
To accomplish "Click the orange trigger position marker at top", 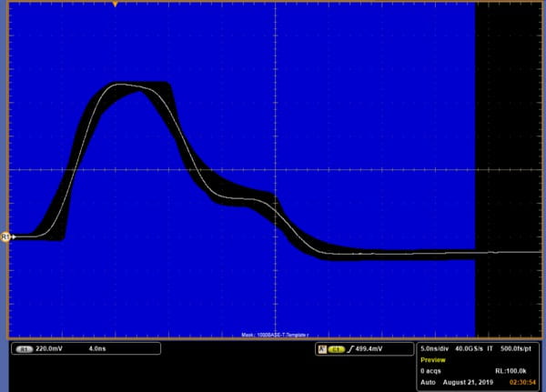I will [x=115, y=5].
